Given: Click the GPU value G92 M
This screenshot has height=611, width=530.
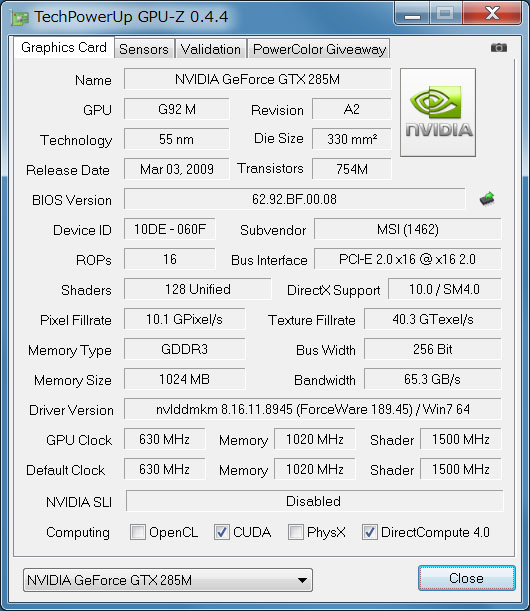Looking at the screenshot, I should pos(177,109).
